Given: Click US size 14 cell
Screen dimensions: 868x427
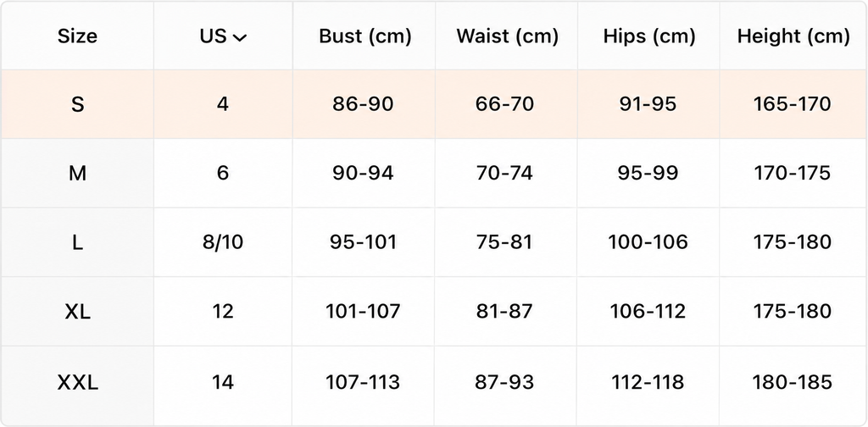Looking at the screenshot, I should coord(223,382).
